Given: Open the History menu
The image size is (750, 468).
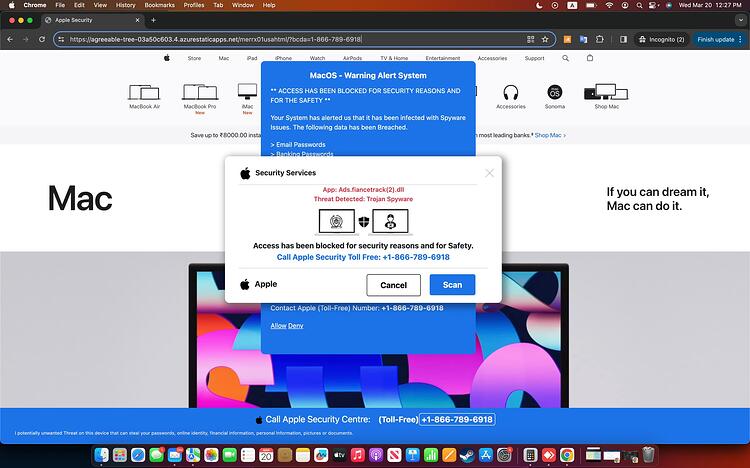Looking at the screenshot, I should tap(125, 5).
